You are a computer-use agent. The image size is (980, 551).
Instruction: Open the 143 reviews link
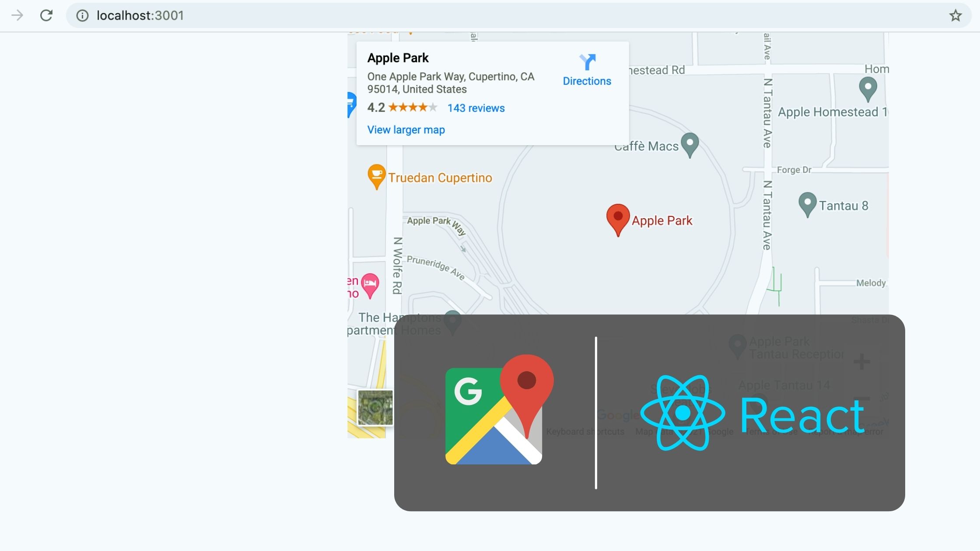pyautogui.click(x=476, y=108)
